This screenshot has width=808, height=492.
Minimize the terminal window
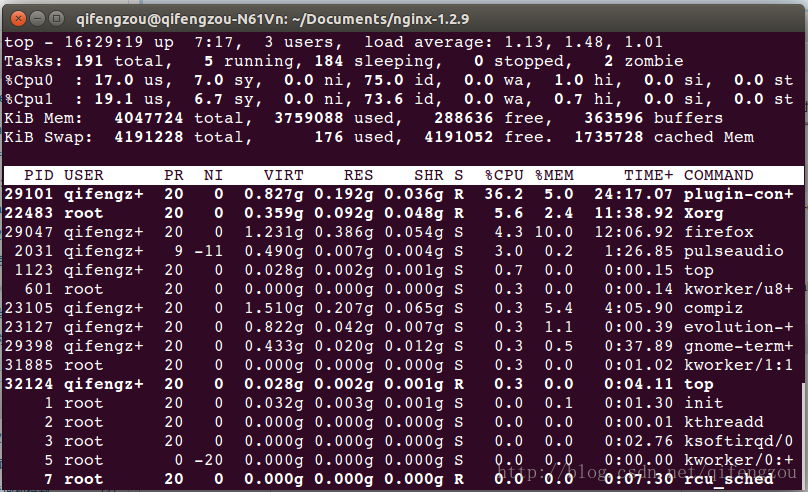tap(37, 19)
